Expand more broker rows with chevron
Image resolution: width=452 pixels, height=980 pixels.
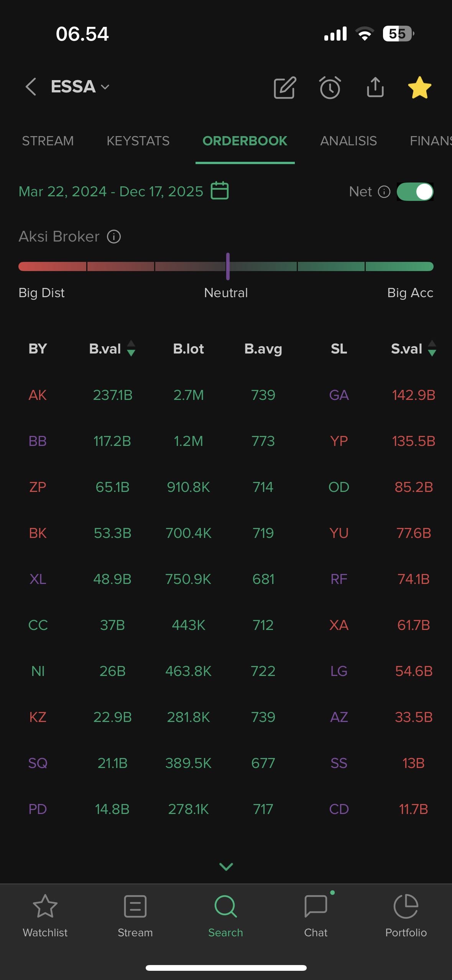[x=226, y=867]
